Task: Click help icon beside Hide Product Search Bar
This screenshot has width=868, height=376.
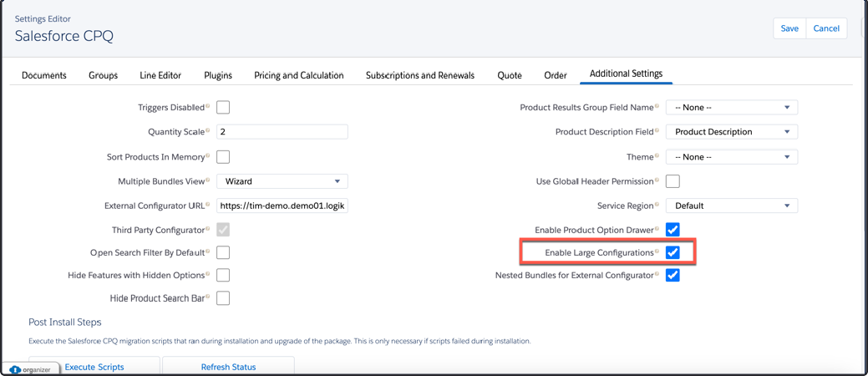Action: [207, 297]
